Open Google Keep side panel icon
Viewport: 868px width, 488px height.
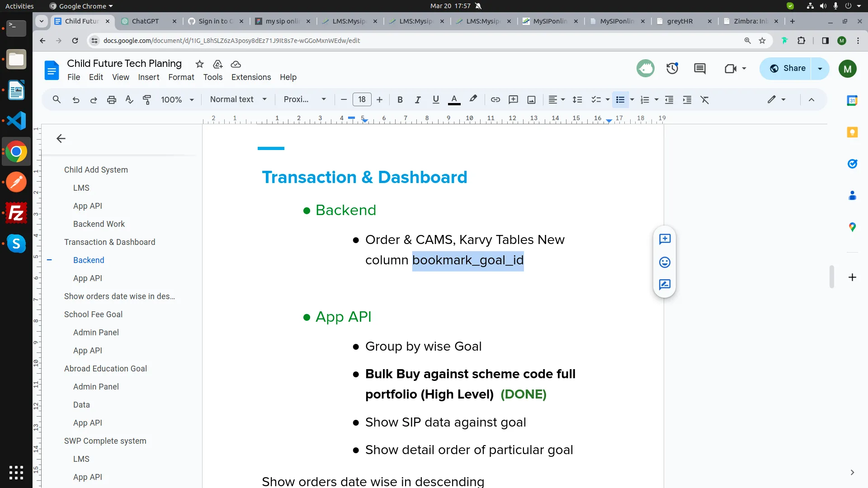pos(852,132)
